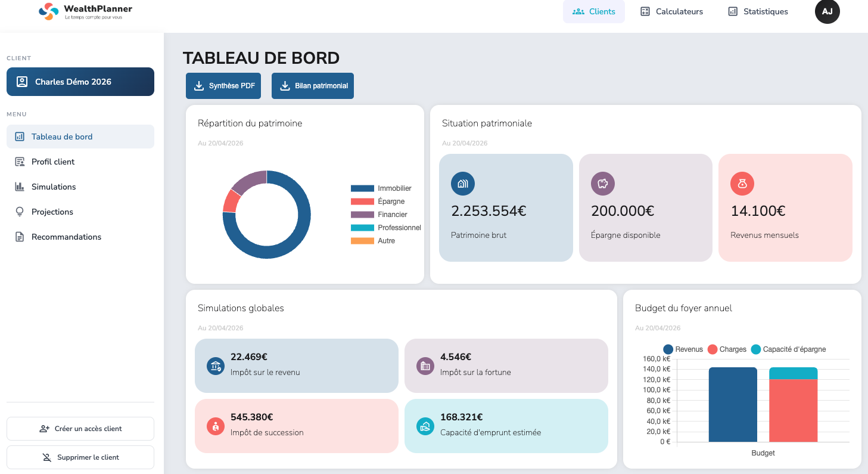Open the AJ profile avatar
Image resolution: width=868 pixels, height=474 pixels.
[827, 11]
